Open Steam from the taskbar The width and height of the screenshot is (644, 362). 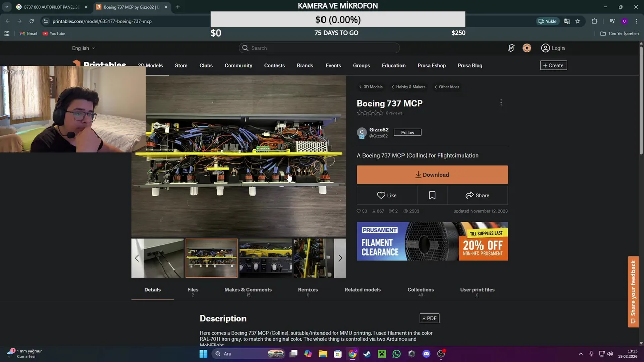[x=367, y=354]
